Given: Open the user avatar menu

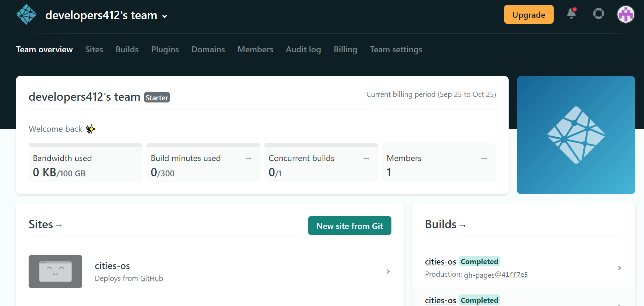Looking at the screenshot, I should click(x=626, y=14).
